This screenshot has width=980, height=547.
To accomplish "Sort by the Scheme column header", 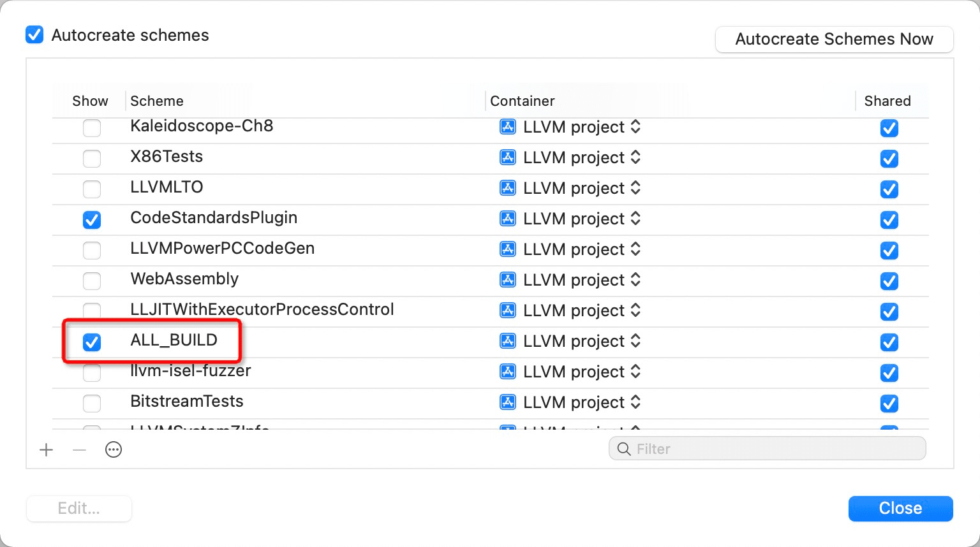I will click(x=157, y=101).
